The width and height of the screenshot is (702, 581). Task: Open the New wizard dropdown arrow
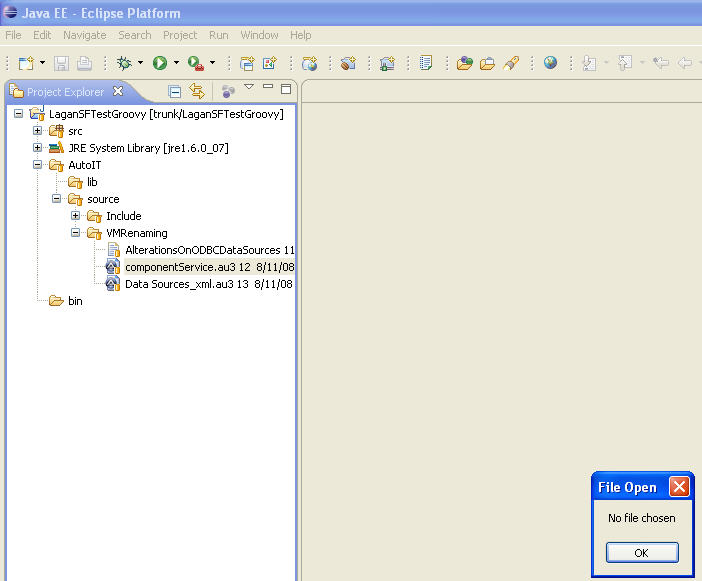coord(43,63)
